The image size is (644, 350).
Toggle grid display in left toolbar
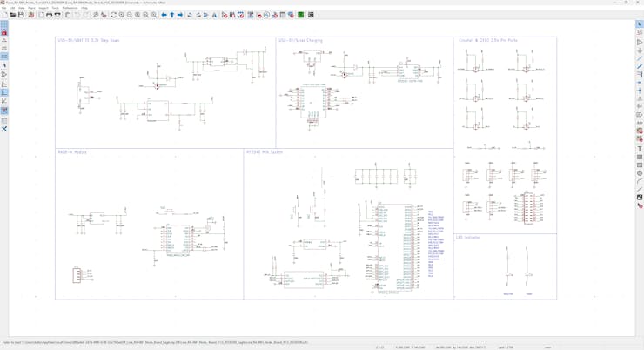(4, 24)
